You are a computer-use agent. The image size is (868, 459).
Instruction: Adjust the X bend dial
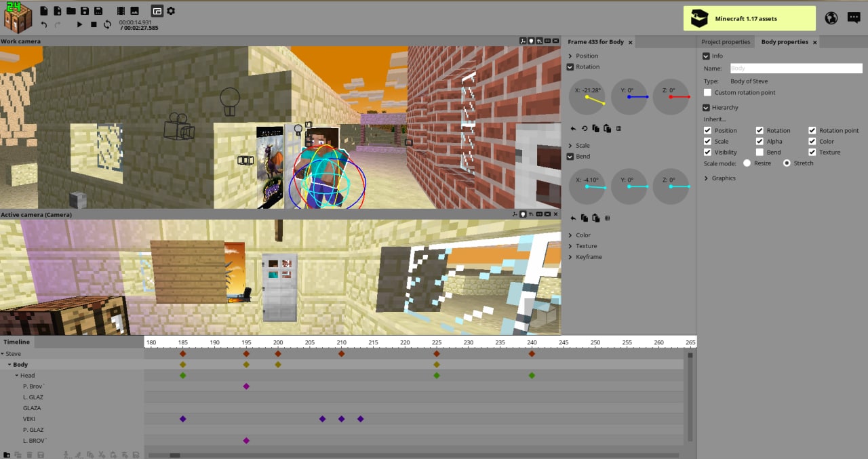coord(587,186)
